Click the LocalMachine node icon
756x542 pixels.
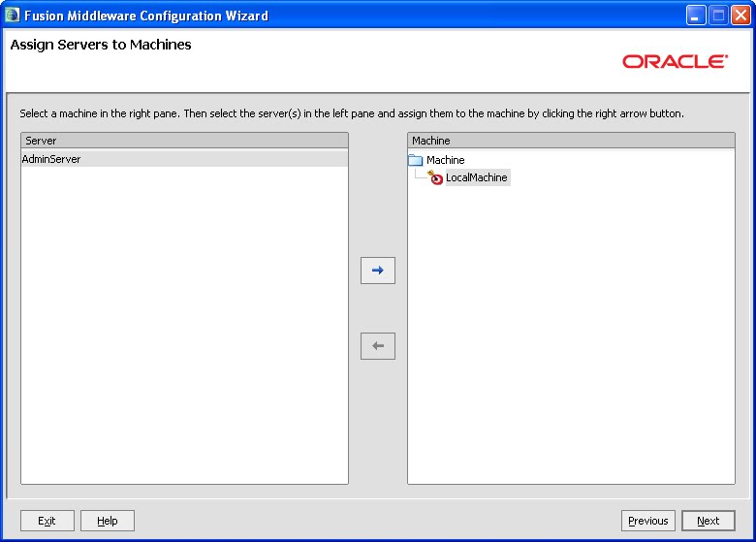coord(435,177)
